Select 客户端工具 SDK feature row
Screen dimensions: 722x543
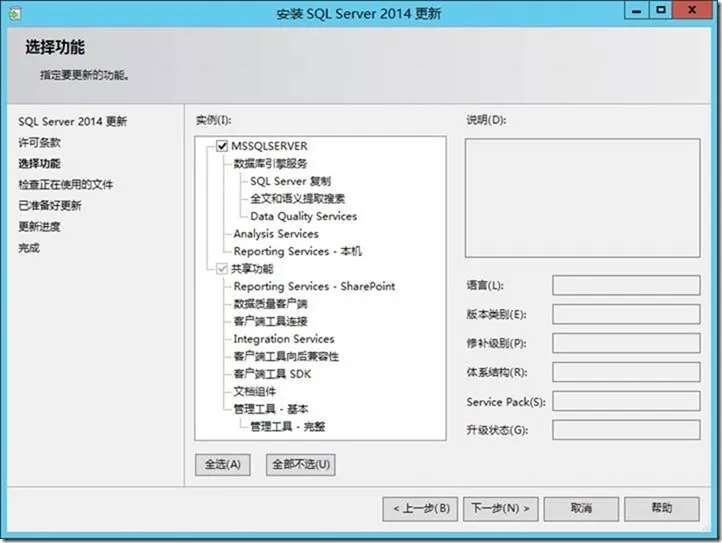click(x=272, y=374)
